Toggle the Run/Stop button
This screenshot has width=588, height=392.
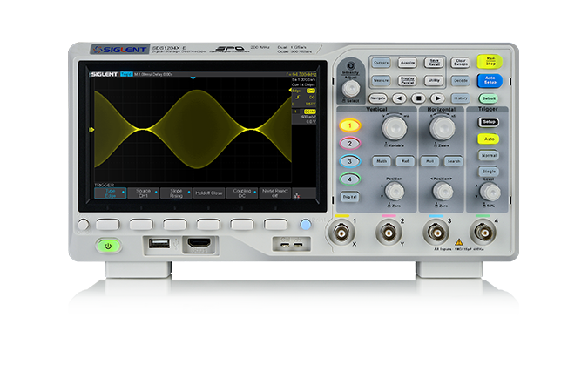(x=490, y=62)
